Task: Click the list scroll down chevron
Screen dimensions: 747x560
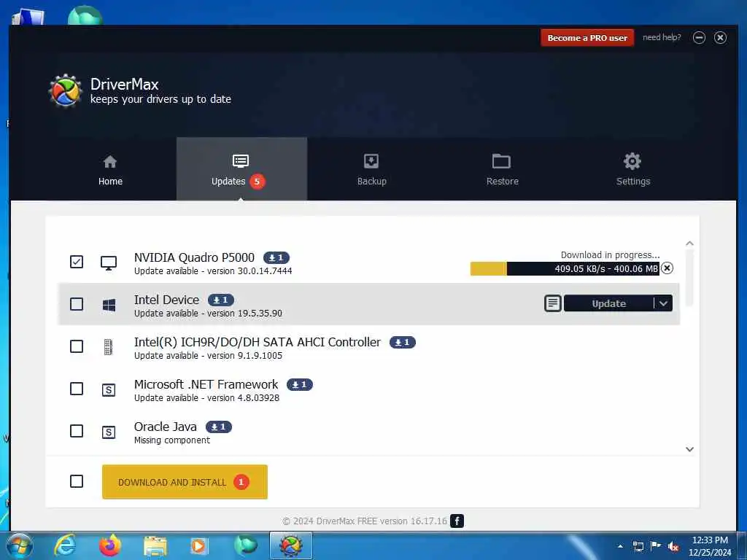Action: tap(689, 449)
